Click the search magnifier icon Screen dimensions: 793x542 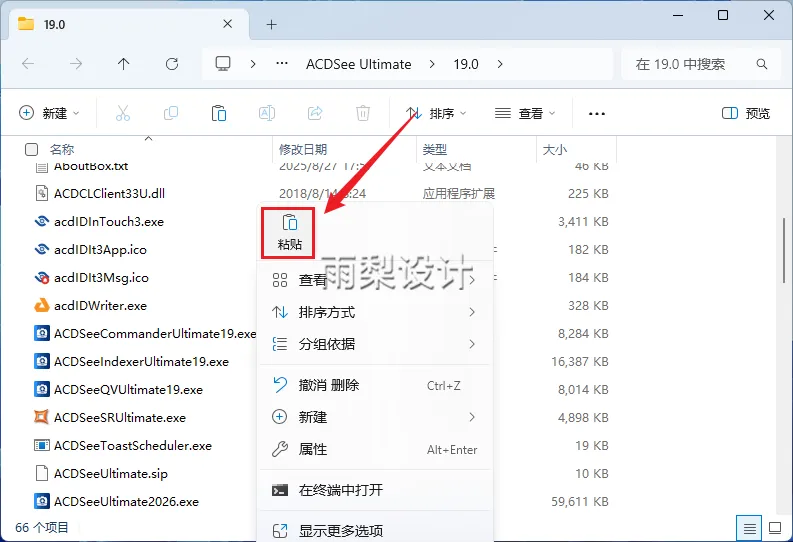(762, 64)
